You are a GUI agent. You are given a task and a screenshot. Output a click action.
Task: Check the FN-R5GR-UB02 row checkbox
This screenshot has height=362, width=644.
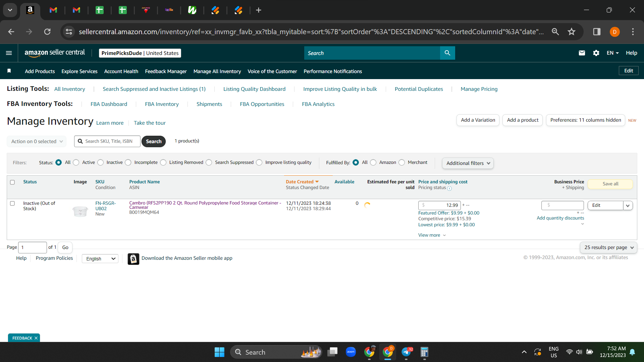[12, 203]
